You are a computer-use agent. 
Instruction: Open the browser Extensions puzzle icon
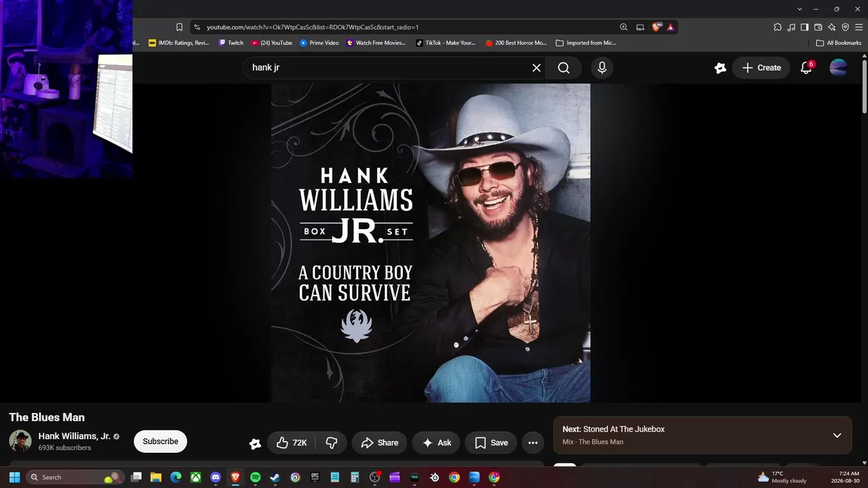click(x=778, y=27)
